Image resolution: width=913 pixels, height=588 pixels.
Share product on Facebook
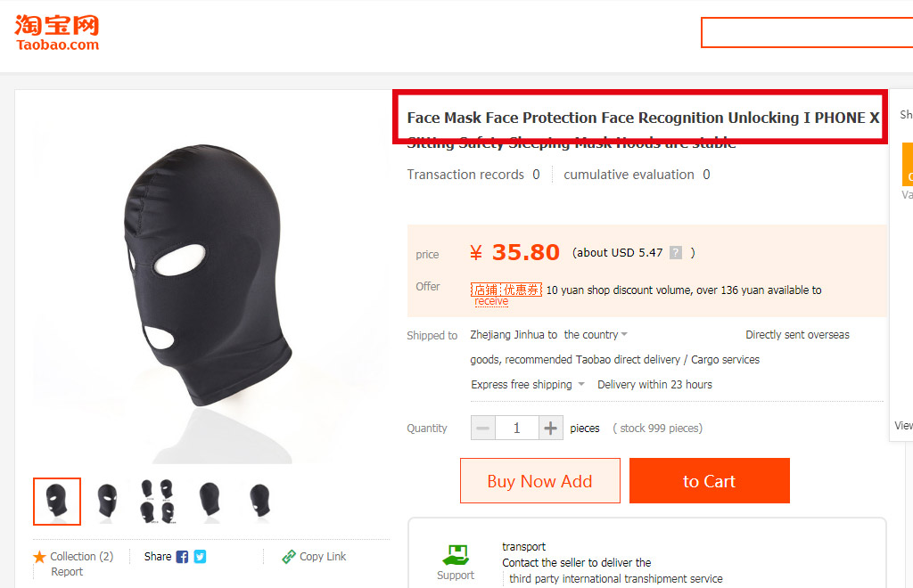tap(182, 557)
